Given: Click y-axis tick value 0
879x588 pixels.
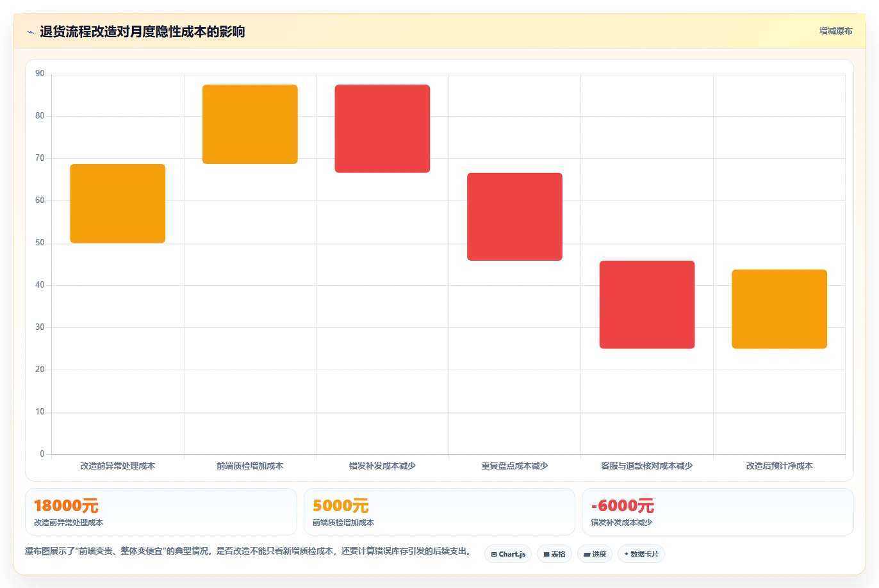Looking at the screenshot, I should click(42, 454).
